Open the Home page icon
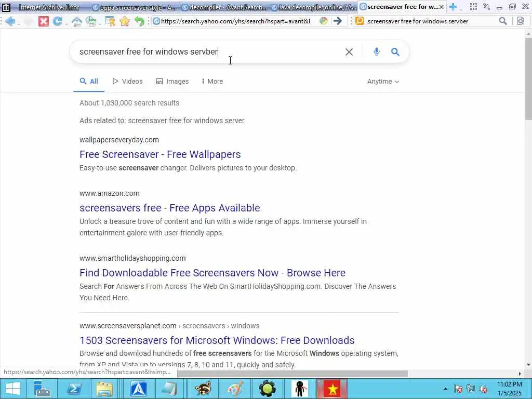The image size is (532, 399). point(77,21)
